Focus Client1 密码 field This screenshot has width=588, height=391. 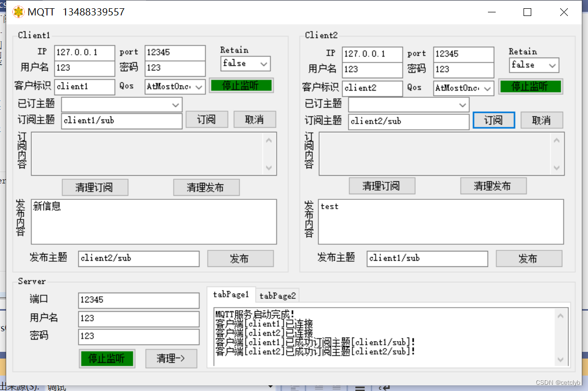pos(175,68)
